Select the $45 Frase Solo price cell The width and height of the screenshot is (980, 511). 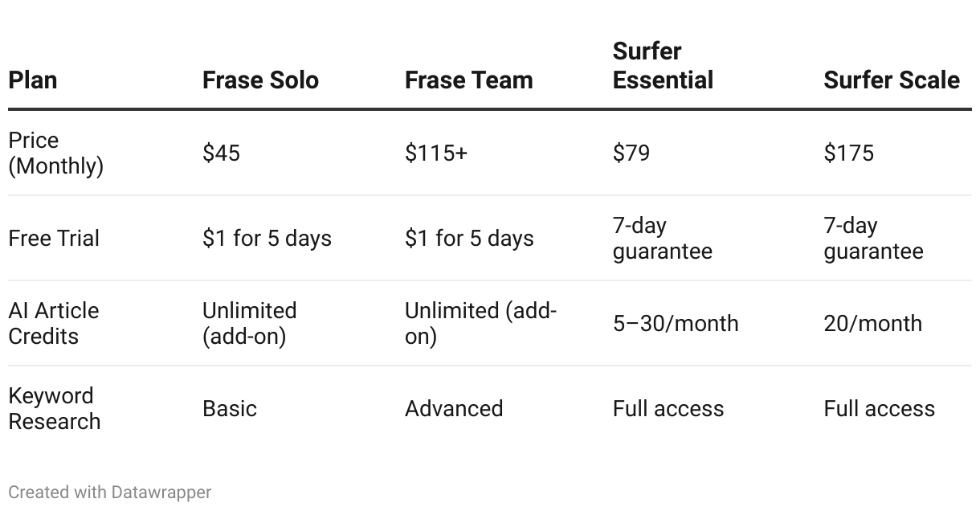click(x=221, y=153)
